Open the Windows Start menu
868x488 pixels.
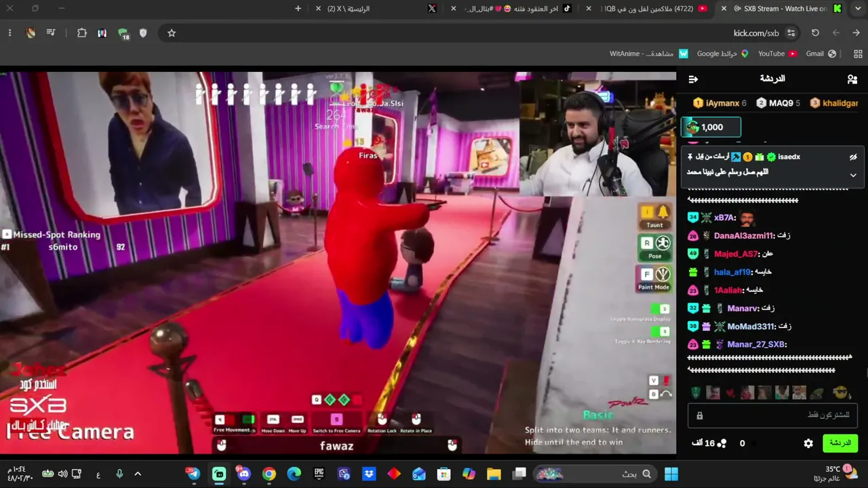pos(671,474)
